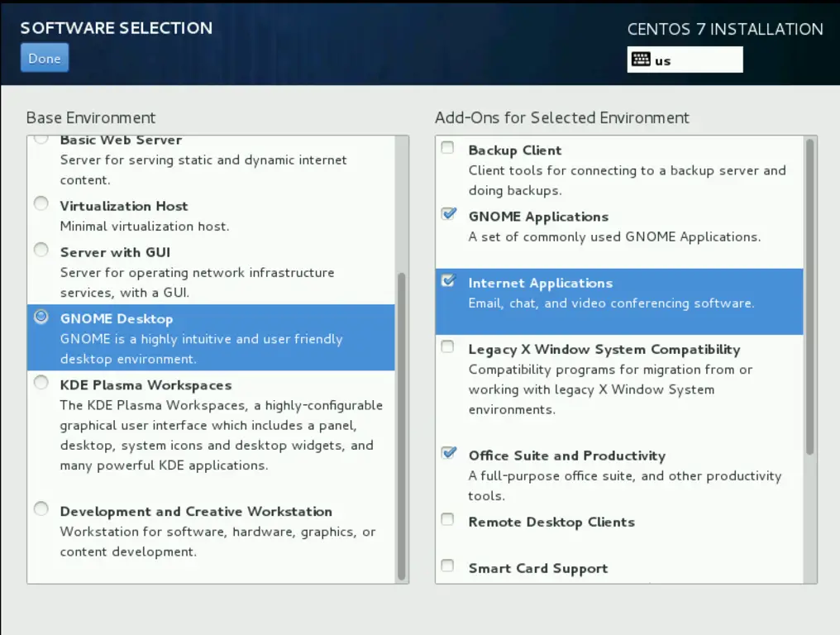Click the 'Remote Desktop Clients' label
840x635 pixels.
[551, 522]
